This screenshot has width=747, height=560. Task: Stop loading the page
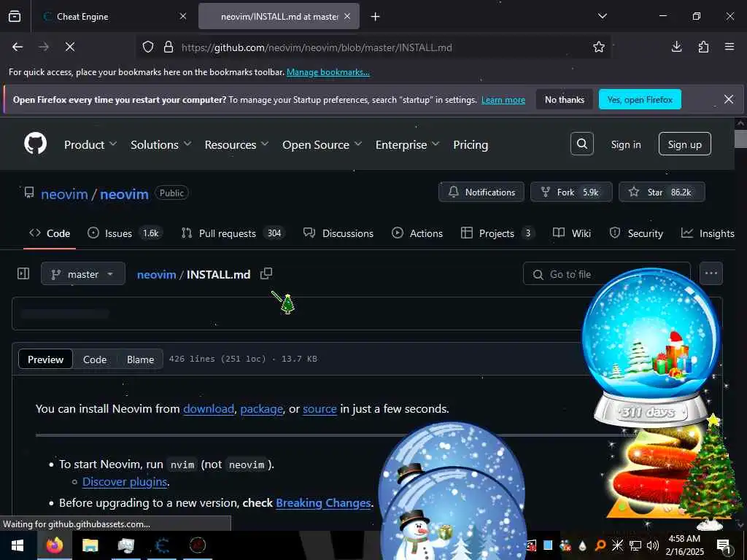[70, 47]
